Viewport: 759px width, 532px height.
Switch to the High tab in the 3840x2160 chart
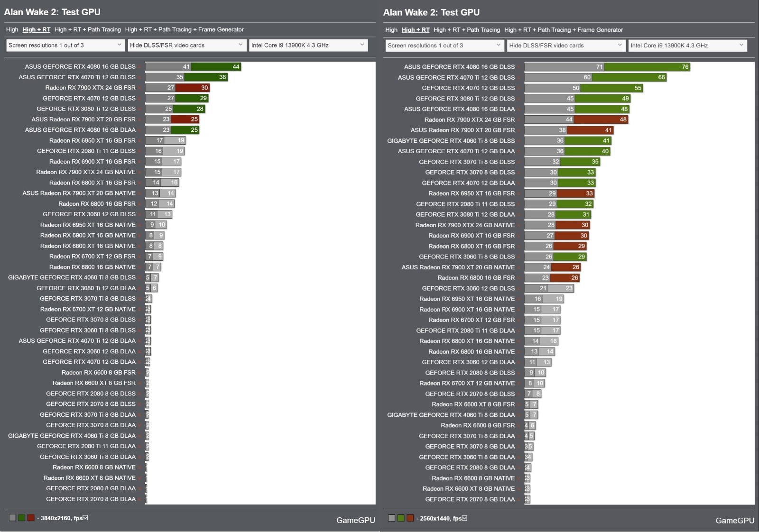tap(12, 29)
